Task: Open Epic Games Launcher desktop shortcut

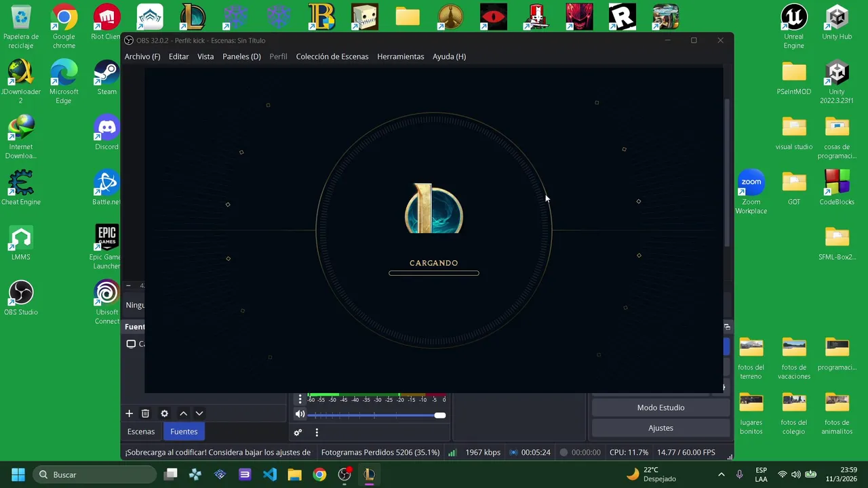Action: (106, 248)
